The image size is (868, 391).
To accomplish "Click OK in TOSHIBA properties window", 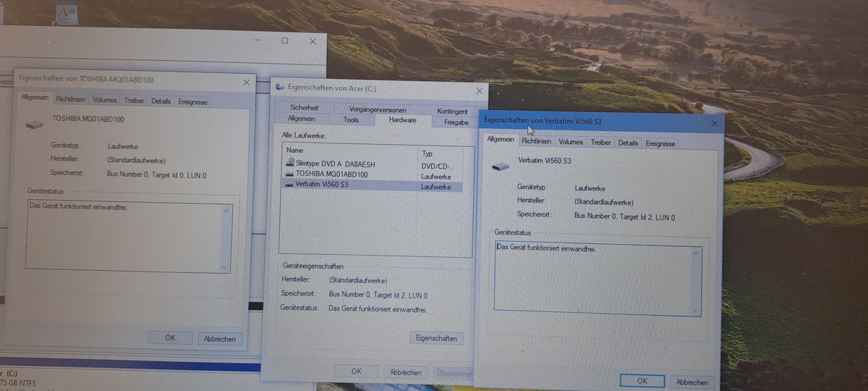I will point(170,337).
